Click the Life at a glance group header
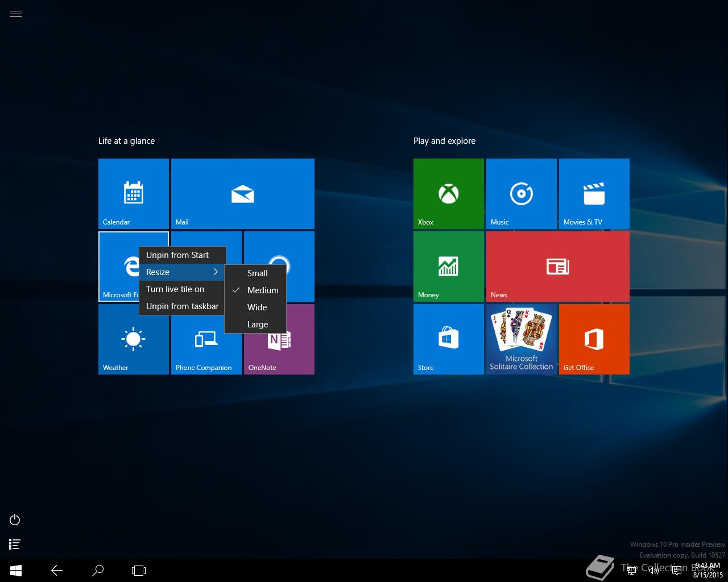Screen dimensions: 728x582 pyautogui.click(x=127, y=141)
